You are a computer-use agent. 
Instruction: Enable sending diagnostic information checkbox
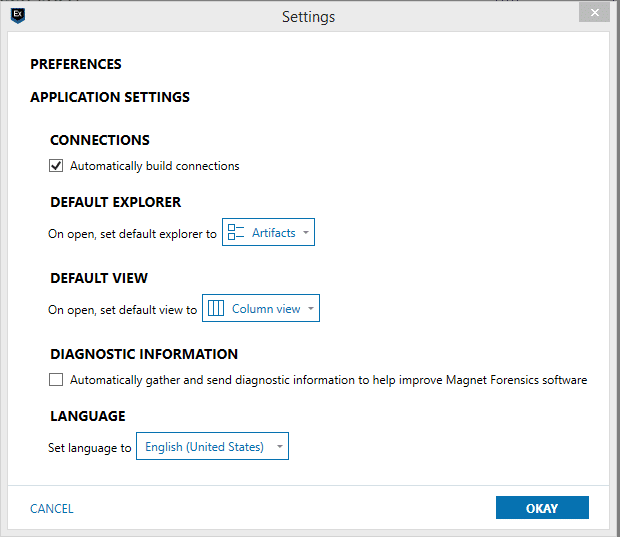(56, 380)
